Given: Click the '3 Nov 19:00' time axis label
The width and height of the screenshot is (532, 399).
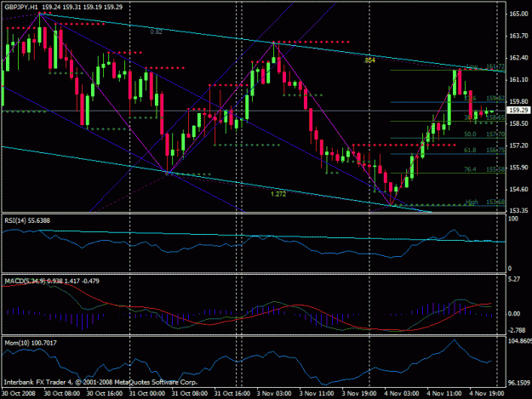Looking at the screenshot, I should point(359,394).
